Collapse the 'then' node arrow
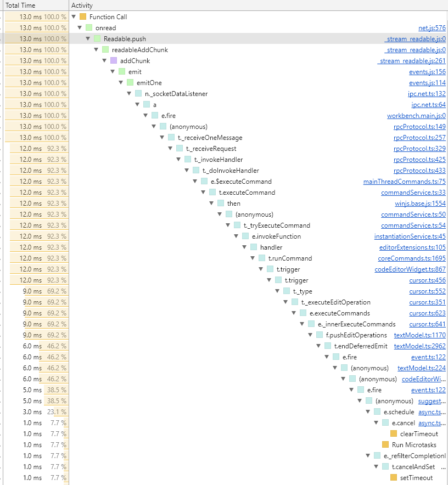The image size is (448, 485). 211,203
